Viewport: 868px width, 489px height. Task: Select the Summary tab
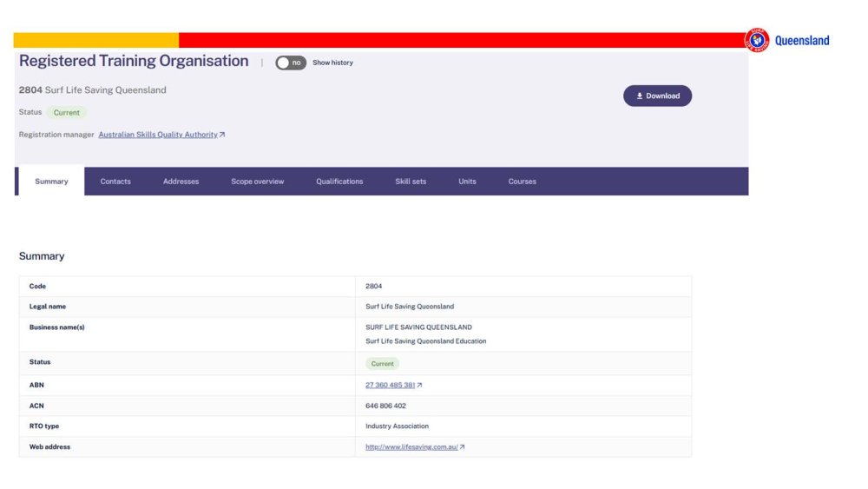51,181
